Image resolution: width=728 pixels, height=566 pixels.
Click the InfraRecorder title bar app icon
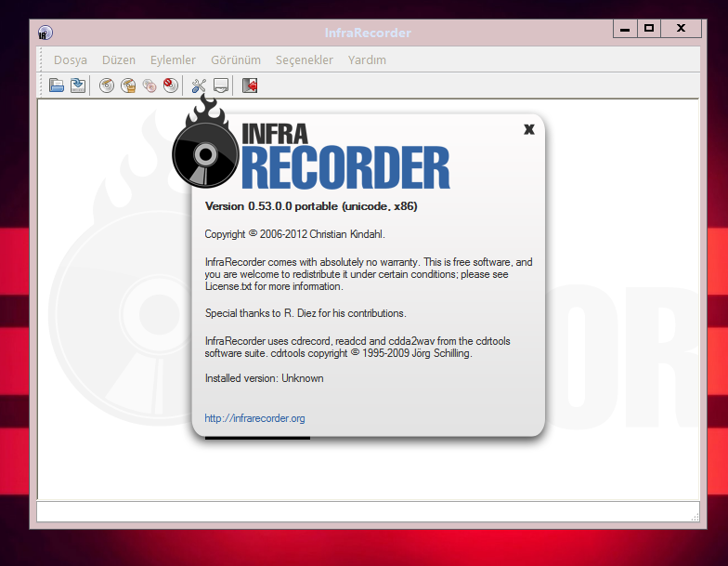pos(45,33)
